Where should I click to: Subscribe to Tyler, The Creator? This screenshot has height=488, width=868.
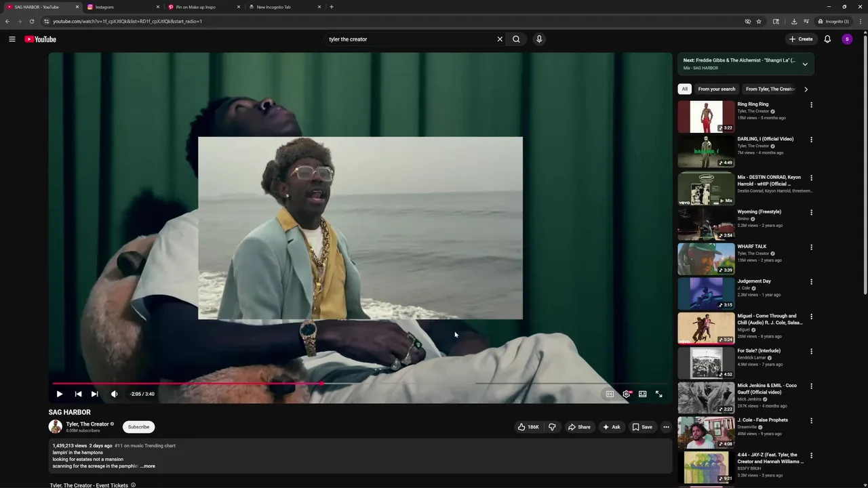[x=138, y=427]
